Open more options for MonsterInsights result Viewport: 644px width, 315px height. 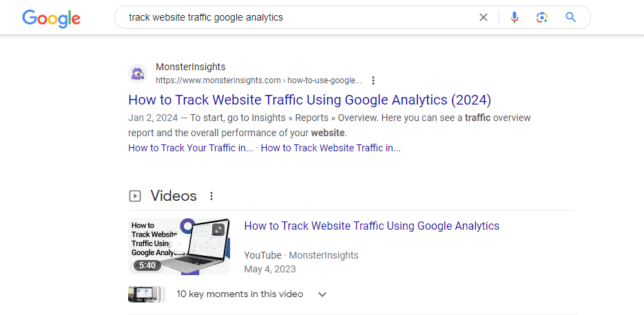pyautogui.click(x=373, y=80)
